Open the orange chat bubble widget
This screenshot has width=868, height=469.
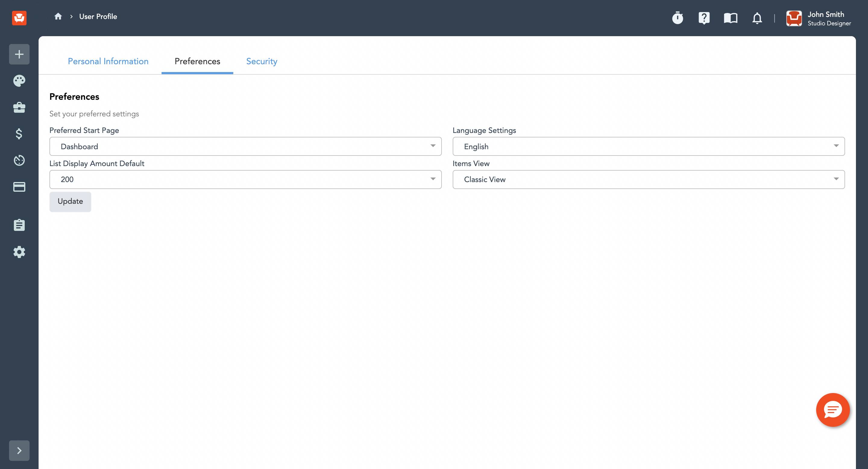(x=833, y=410)
